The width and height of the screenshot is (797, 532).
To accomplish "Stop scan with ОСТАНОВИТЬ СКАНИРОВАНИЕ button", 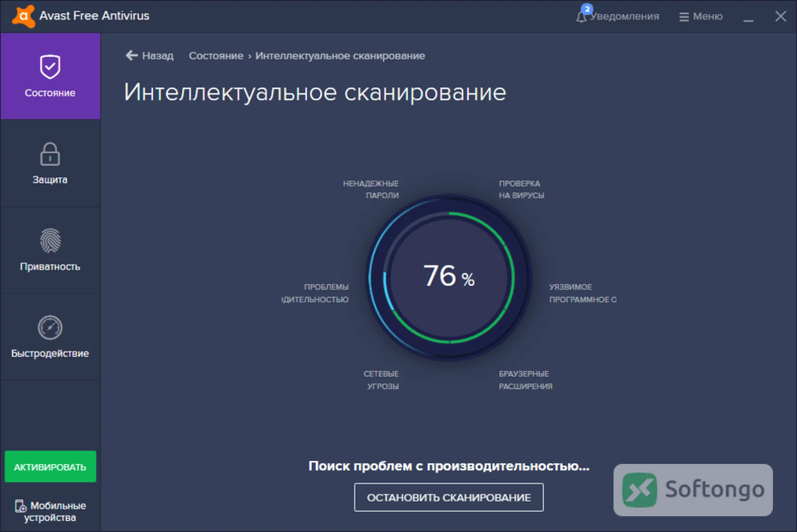I will point(449,497).
